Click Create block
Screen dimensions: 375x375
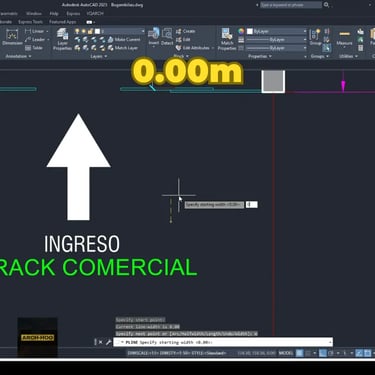pos(185,31)
